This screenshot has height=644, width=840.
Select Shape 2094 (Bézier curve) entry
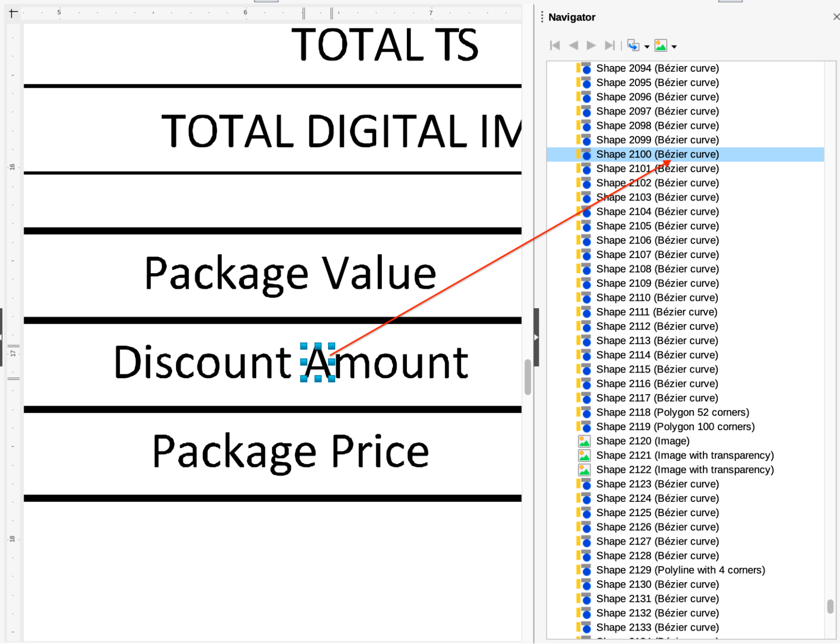click(657, 68)
